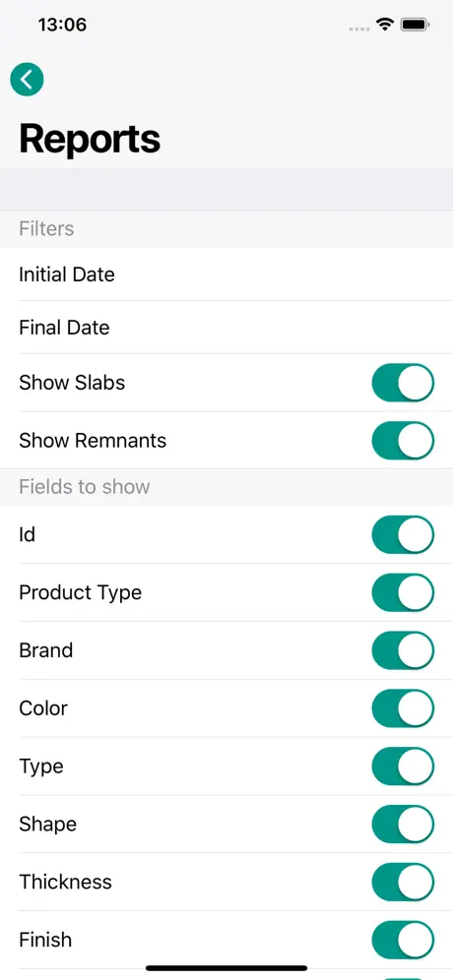Open the Final Date picker
The width and height of the screenshot is (453, 980).
click(226, 328)
